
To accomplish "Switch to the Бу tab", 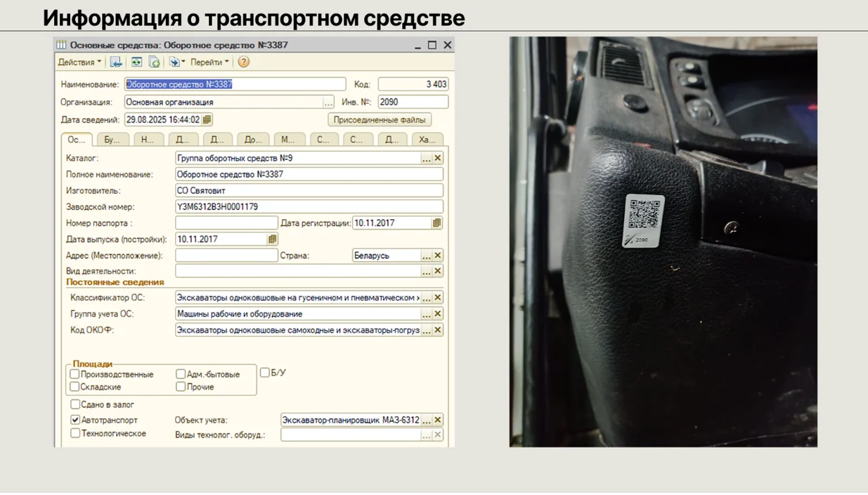I will [111, 139].
